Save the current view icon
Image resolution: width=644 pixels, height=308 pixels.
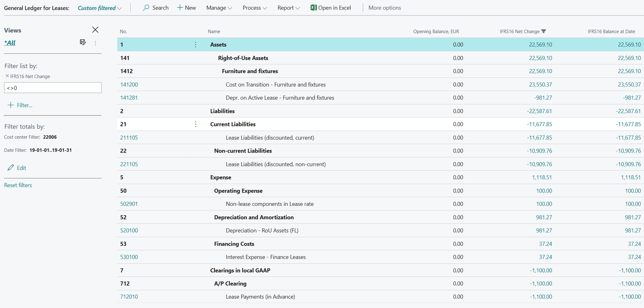[83, 42]
